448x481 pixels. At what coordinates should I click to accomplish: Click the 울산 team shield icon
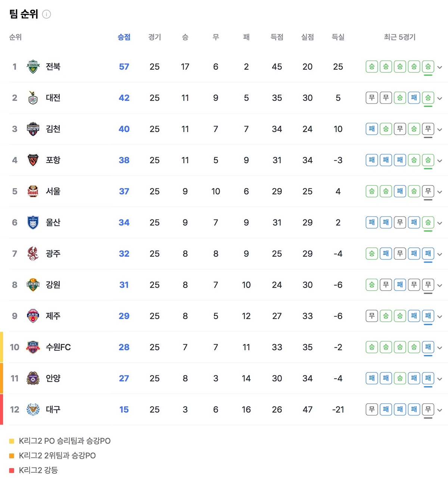33,223
